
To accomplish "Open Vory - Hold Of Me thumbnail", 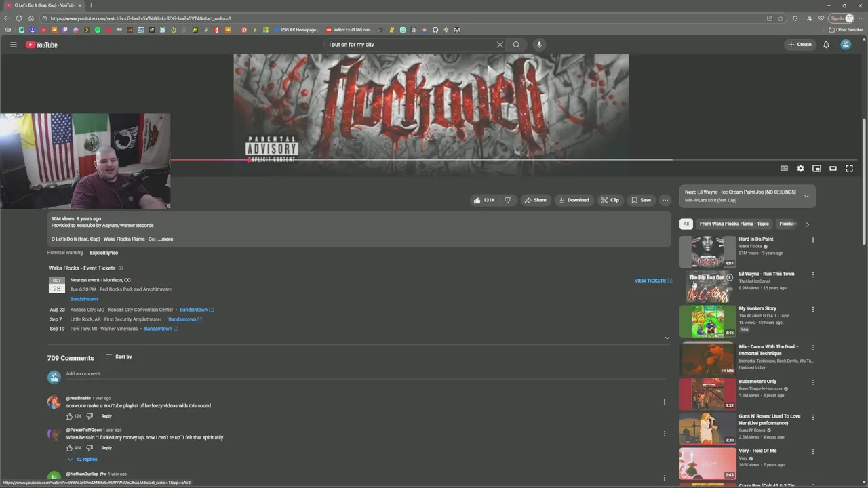I will point(708,463).
